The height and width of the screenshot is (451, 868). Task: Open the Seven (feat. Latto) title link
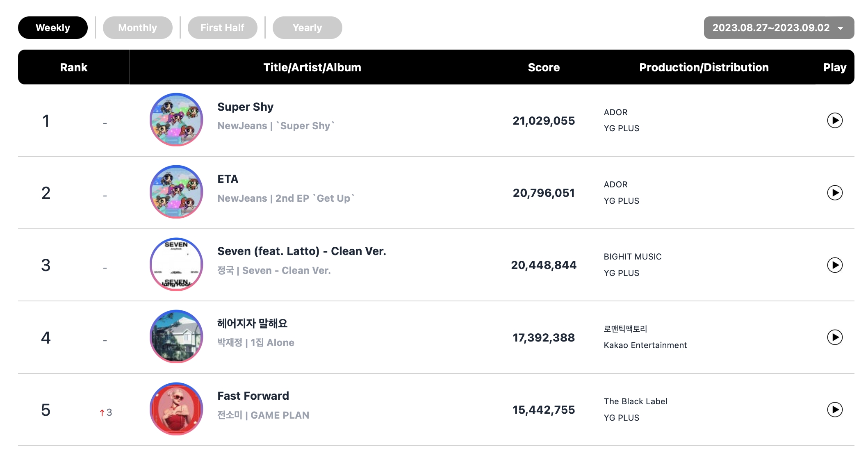[x=301, y=251]
